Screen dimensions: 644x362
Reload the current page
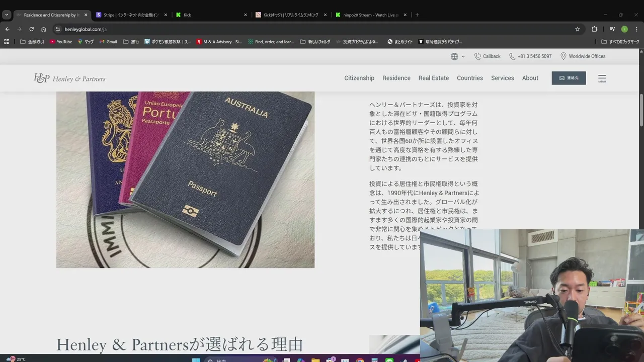[x=31, y=29]
